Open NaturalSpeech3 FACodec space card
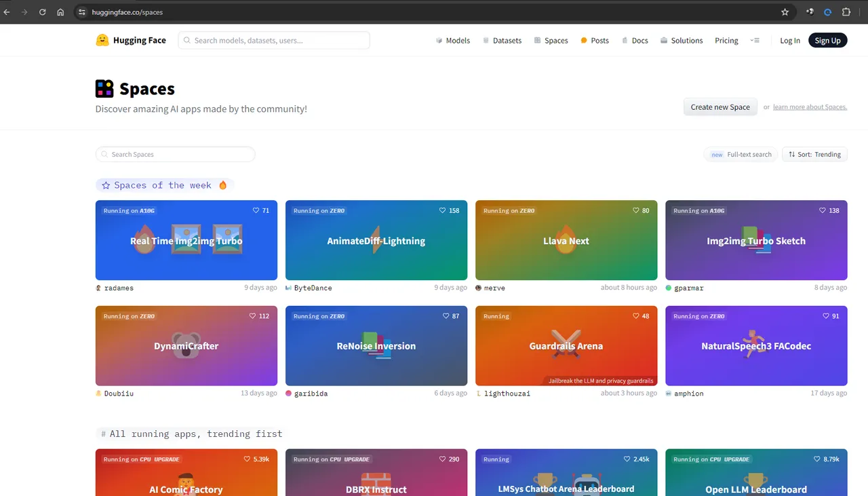The image size is (868, 496). coord(756,346)
